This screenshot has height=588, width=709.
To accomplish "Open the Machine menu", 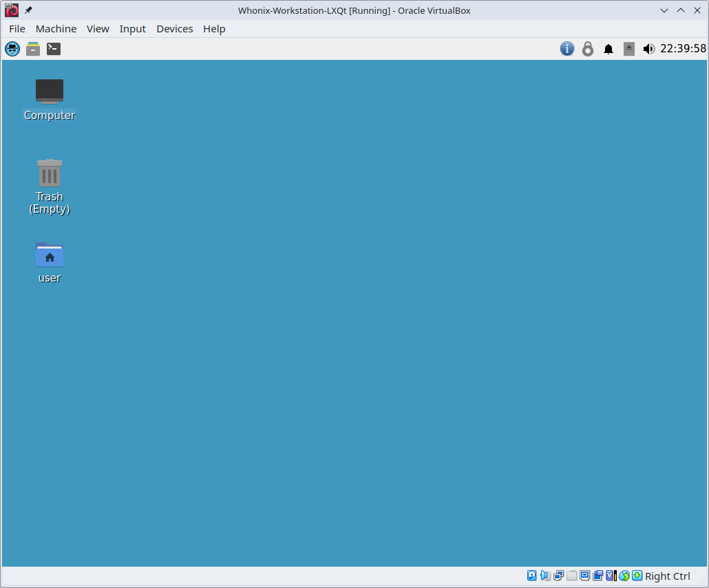I will (56, 29).
